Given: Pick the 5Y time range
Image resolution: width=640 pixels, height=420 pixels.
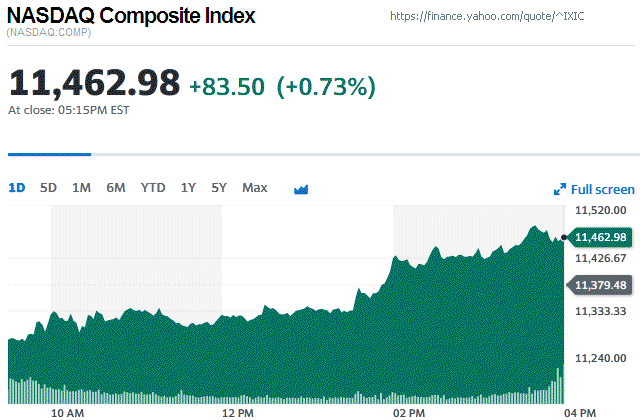Looking at the screenshot, I should pyautogui.click(x=219, y=188).
